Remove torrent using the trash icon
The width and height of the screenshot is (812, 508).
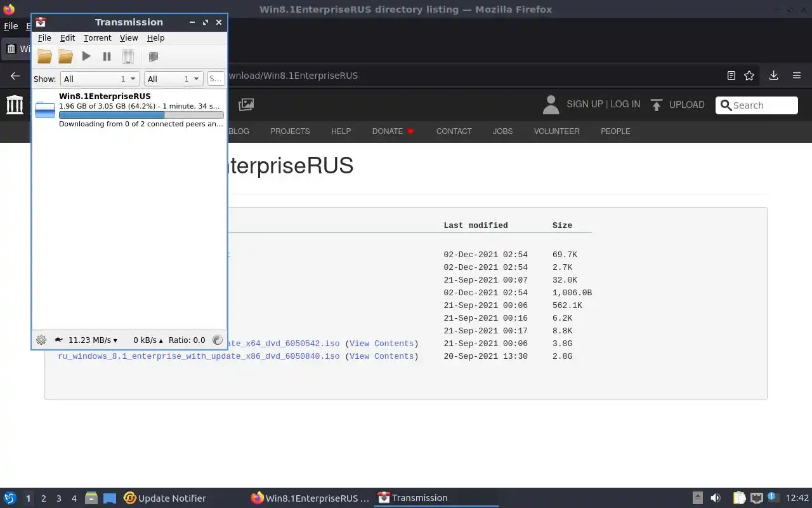point(128,57)
